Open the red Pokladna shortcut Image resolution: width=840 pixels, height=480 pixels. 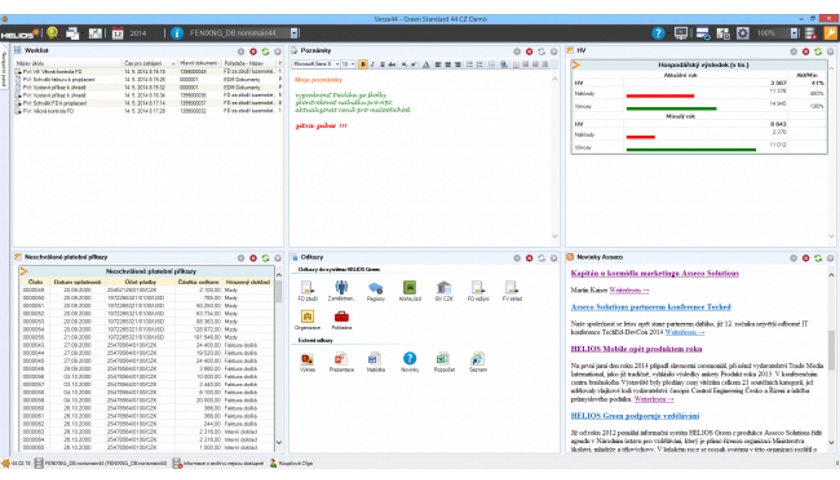click(x=341, y=320)
